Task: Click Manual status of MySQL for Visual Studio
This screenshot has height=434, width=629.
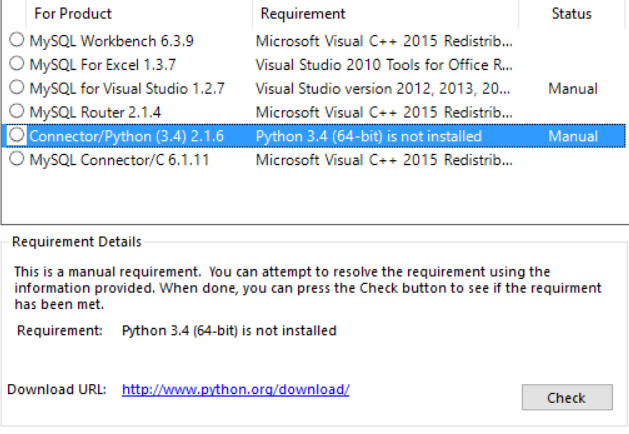Action: (573, 89)
